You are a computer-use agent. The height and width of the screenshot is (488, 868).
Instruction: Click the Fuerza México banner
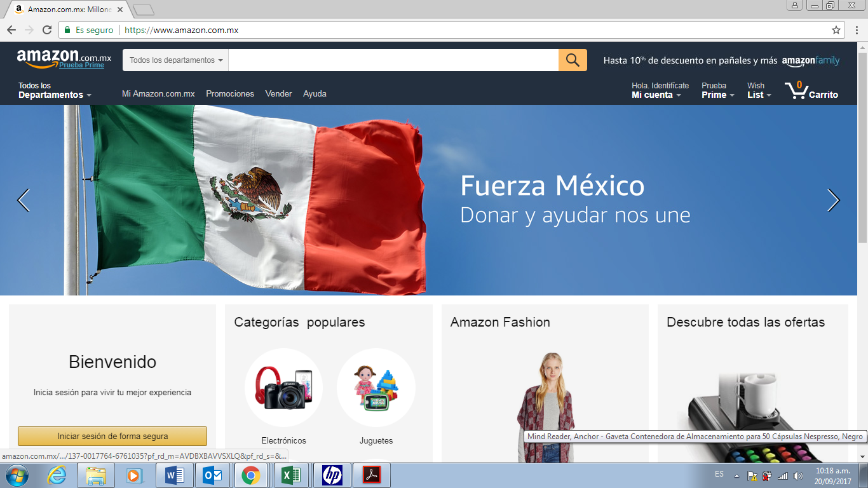point(429,200)
